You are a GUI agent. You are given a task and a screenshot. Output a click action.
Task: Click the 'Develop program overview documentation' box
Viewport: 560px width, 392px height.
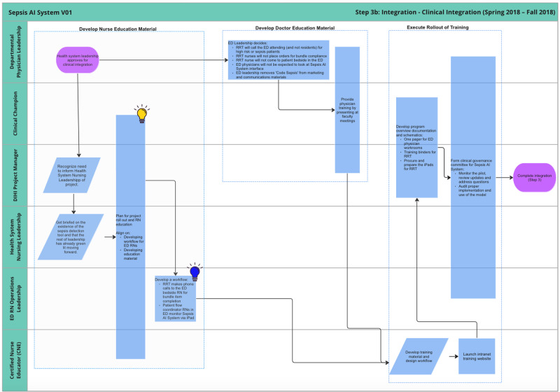(416, 147)
